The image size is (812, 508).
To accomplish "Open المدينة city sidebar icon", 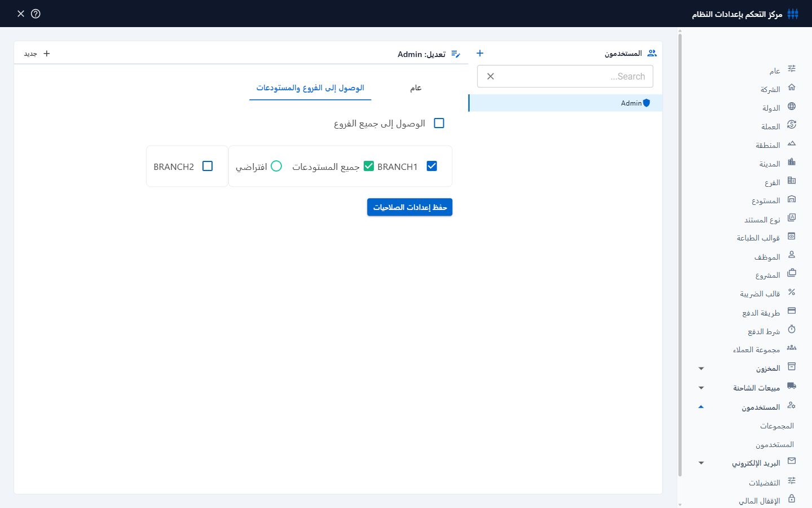I will click(792, 162).
